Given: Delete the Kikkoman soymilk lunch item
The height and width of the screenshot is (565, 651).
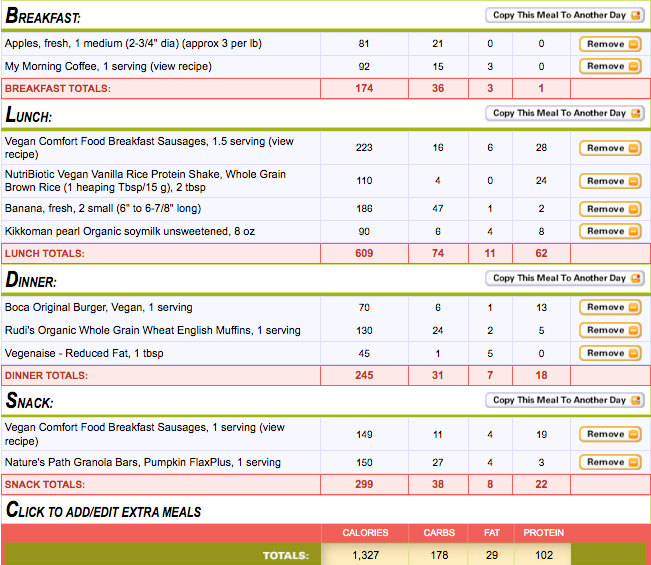Looking at the screenshot, I should (x=610, y=231).
